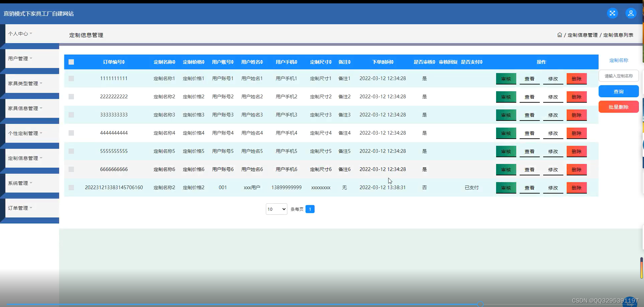Image resolution: width=644 pixels, height=307 pixels.
Task: Click the 查询 search button
Action: click(x=618, y=91)
